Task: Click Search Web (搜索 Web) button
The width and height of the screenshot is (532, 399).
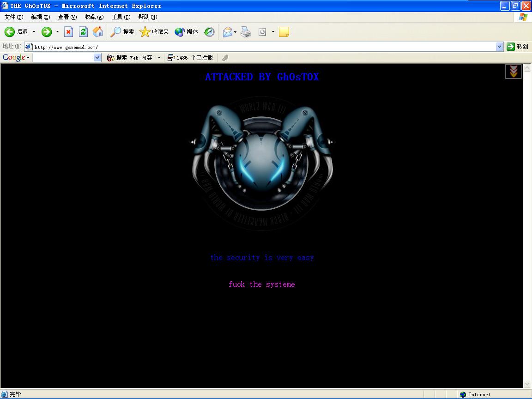Action: pyautogui.click(x=129, y=58)
